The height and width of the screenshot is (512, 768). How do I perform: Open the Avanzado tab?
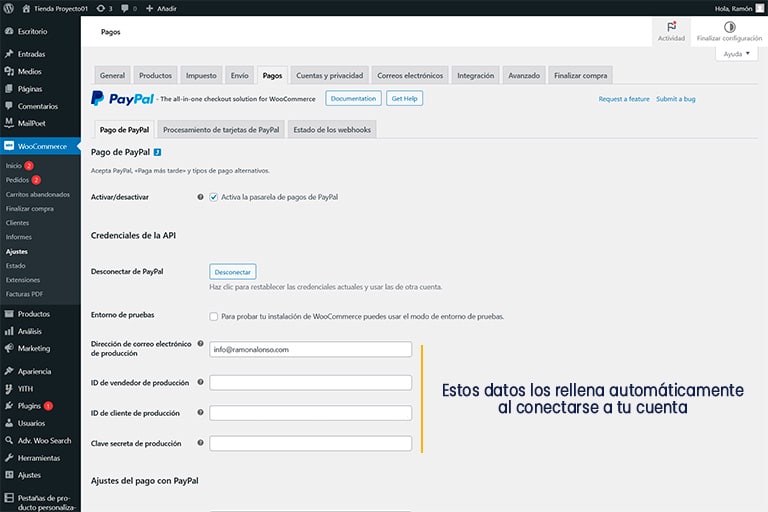[524, 75]
